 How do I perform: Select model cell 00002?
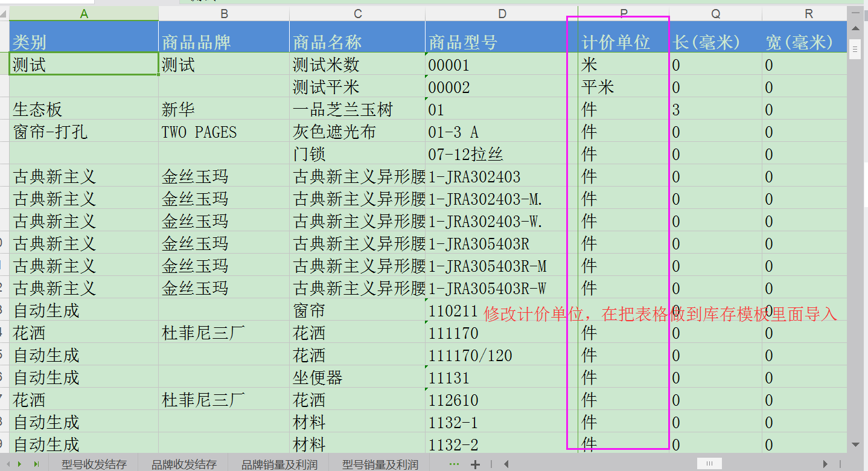(502, 86)
